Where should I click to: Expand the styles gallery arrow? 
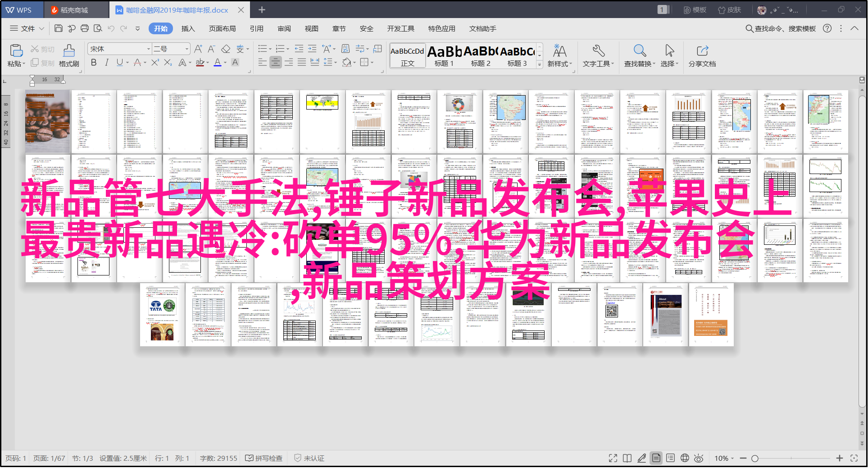[540, 64]
